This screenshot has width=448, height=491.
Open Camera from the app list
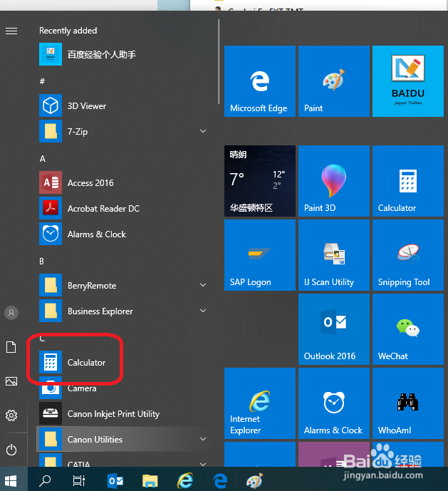(123, 388)
